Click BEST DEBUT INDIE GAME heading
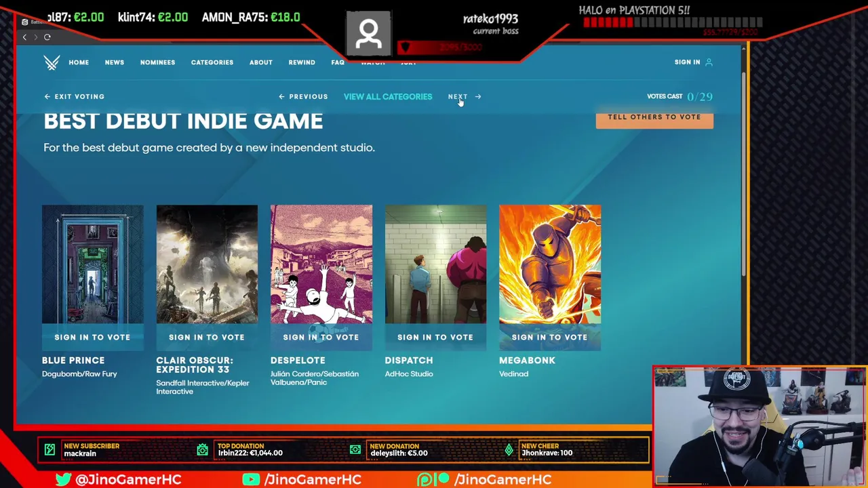 pyautogui.click(x=183, y=121)
